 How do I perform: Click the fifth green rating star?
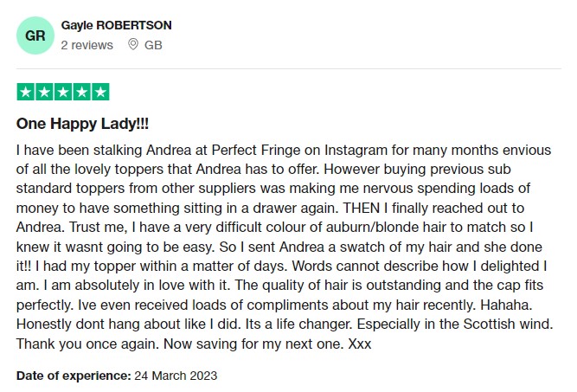[x=100, y=92]
